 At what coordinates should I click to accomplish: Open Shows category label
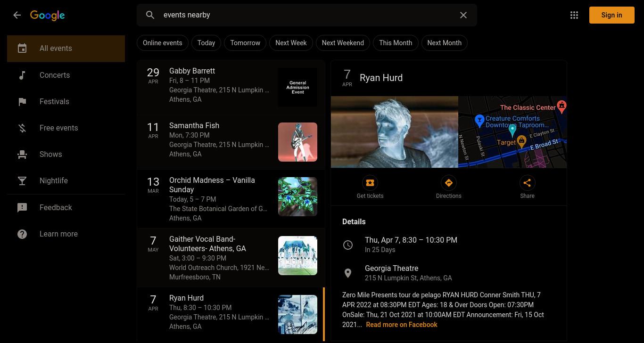(x=50, y=154)
